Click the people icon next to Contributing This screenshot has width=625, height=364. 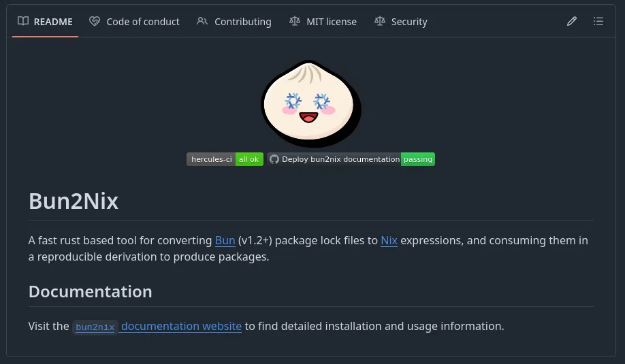click(x=202, y=21)
